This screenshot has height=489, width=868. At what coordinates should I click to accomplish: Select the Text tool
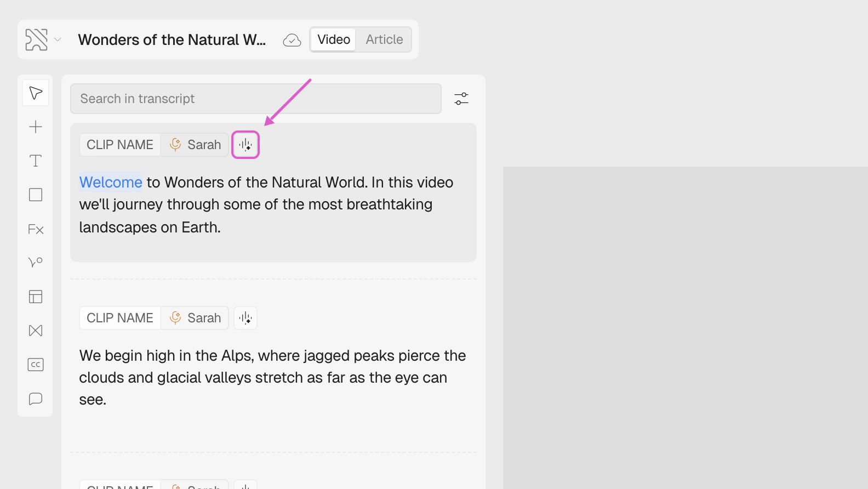pyautogui.click(x=36, y=161)
